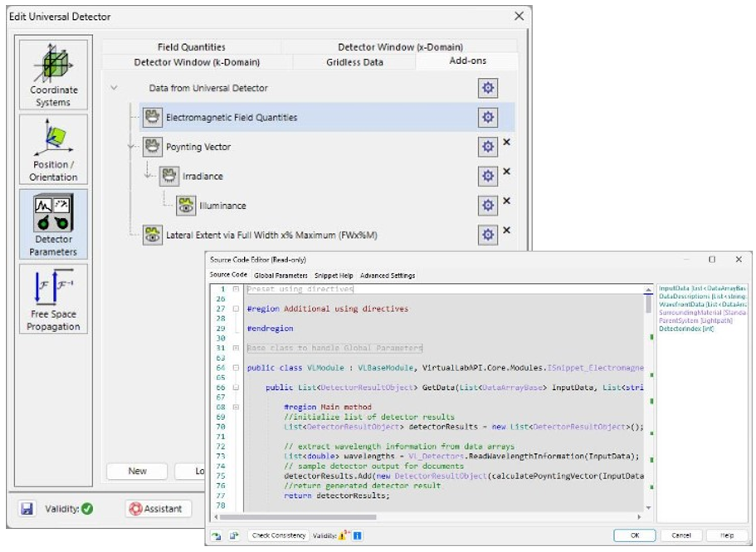Select the Source Code tab

pyautogui.click(x=228, y=274)
